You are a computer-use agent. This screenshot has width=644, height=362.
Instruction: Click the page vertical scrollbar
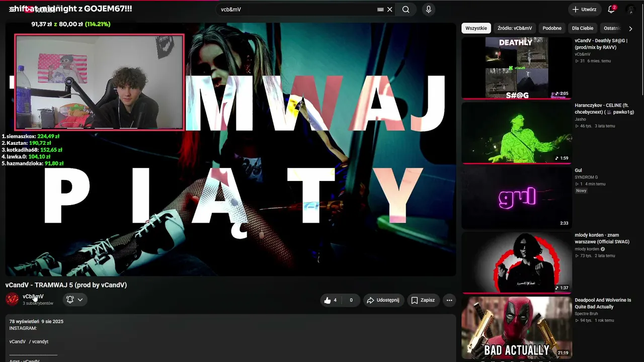click(x=641, y=50)
